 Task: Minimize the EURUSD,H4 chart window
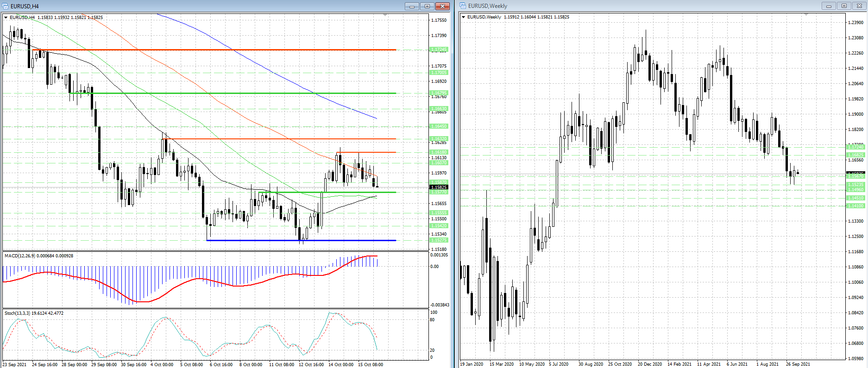coord(412,6)
